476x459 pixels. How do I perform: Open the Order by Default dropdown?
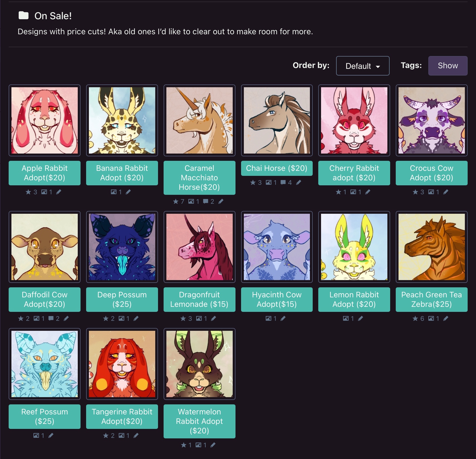363,66
